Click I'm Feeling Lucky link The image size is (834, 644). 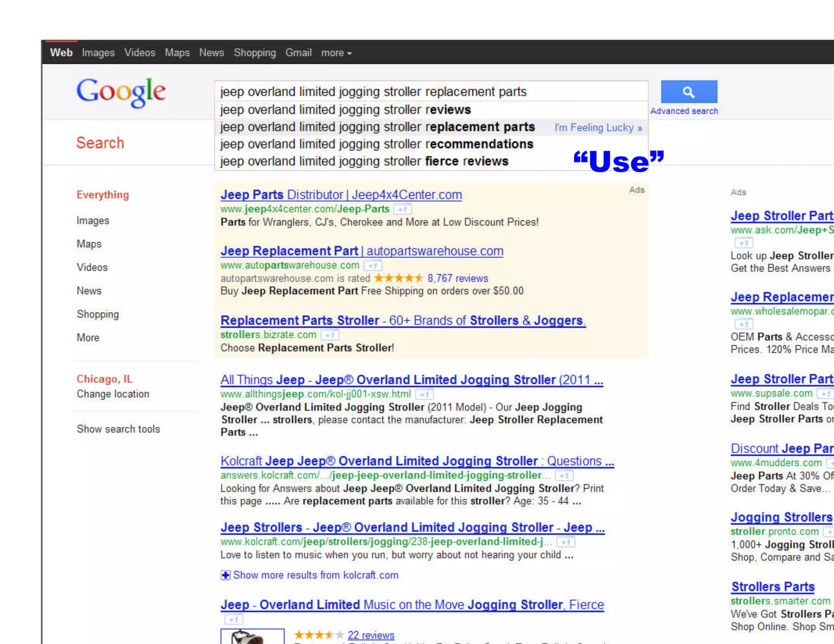598,128
